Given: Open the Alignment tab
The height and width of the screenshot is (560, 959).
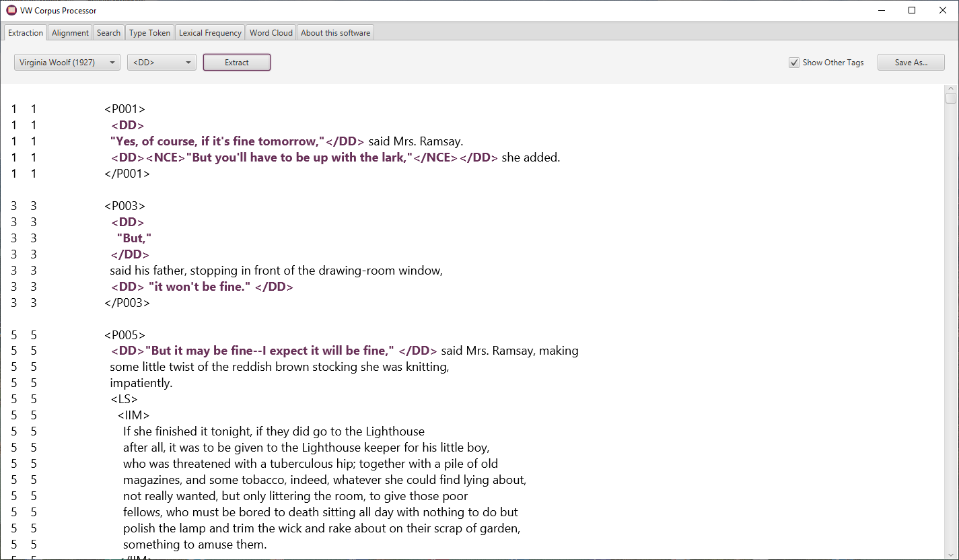Looking at the screenshot, I should point(70,32).
